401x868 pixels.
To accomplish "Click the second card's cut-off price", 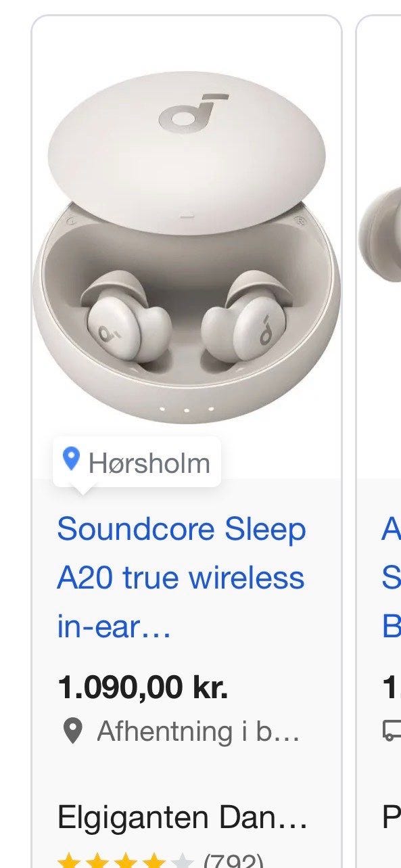I will pyautogui.click(x=392, y=688).
